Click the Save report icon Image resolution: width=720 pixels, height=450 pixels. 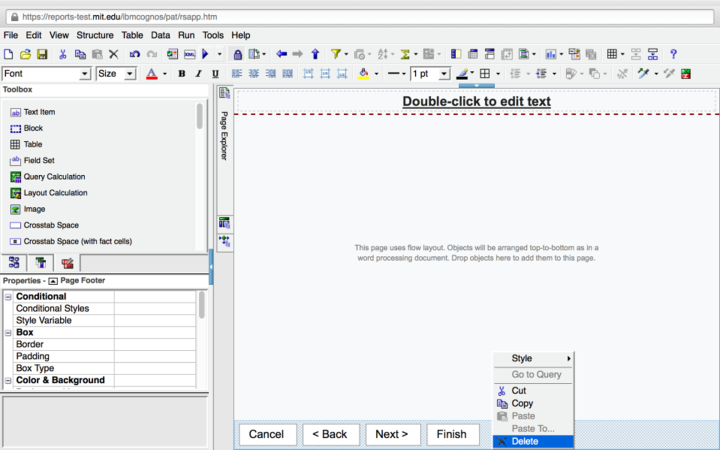tap(41, 54)
